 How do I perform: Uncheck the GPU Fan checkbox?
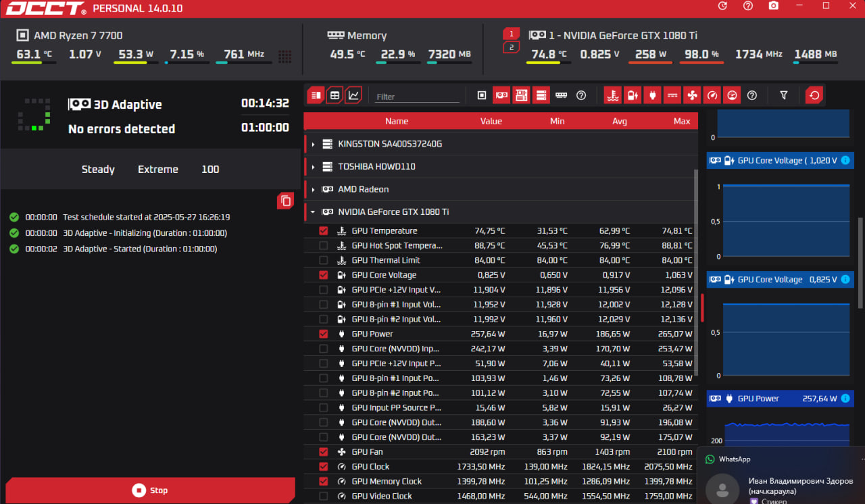[323, 452]
